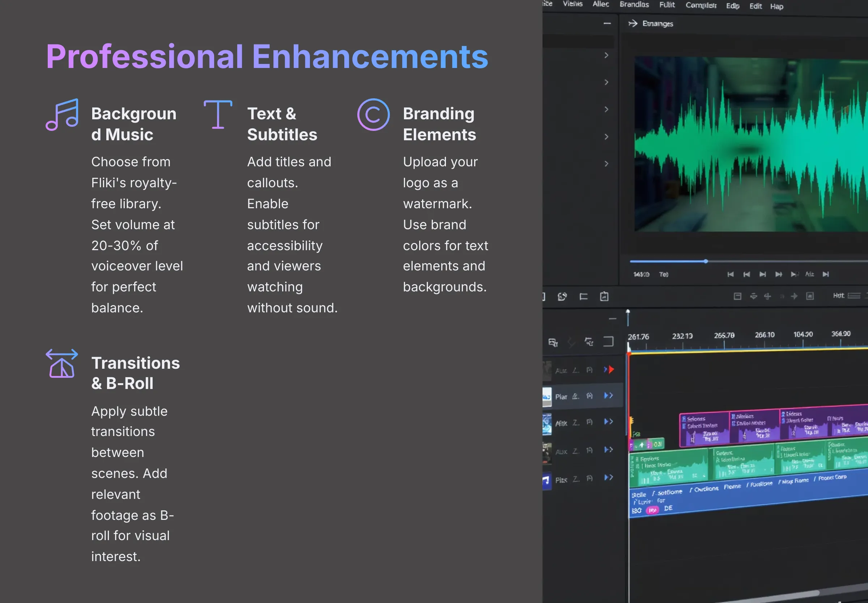Open the Hap menu
This screenshot has width=868, height=603.
(776, 7)
